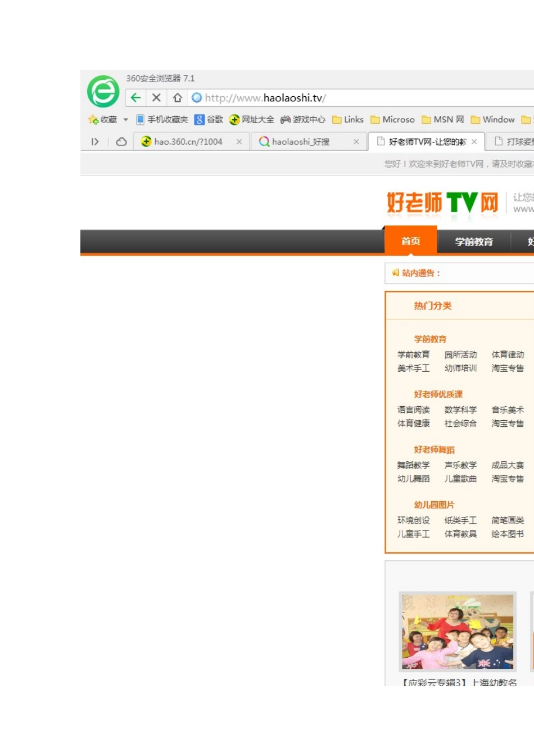Open 网址大全 bookmark
The height and width of the screenshot is (756, 534).
pos(252,120)
